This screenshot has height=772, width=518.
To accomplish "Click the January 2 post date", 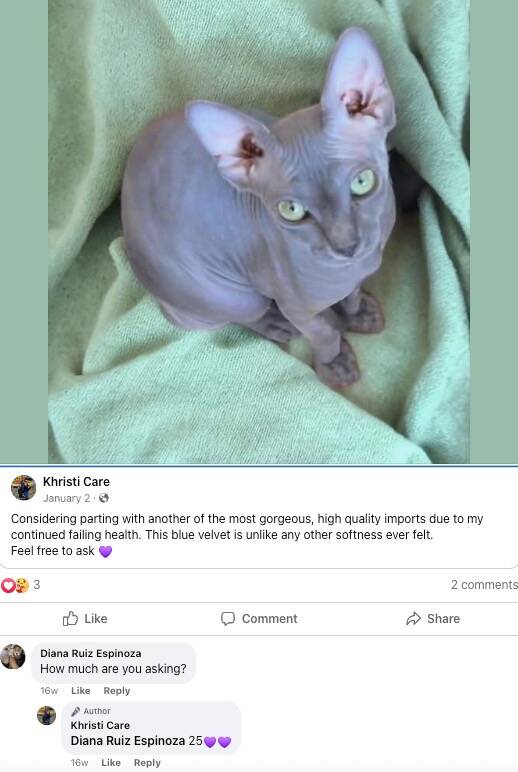I will pyautogui.click(x=66, y=498).
